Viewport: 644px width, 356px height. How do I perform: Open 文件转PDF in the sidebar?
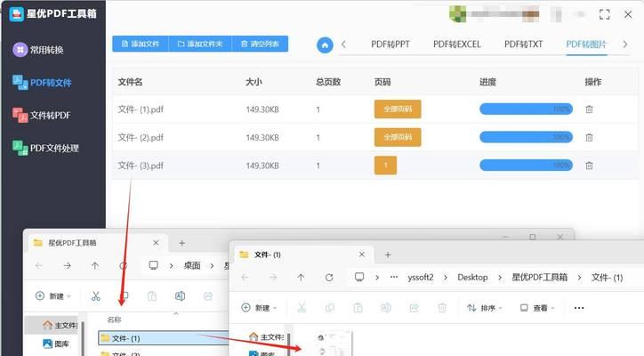click(42, 115)
